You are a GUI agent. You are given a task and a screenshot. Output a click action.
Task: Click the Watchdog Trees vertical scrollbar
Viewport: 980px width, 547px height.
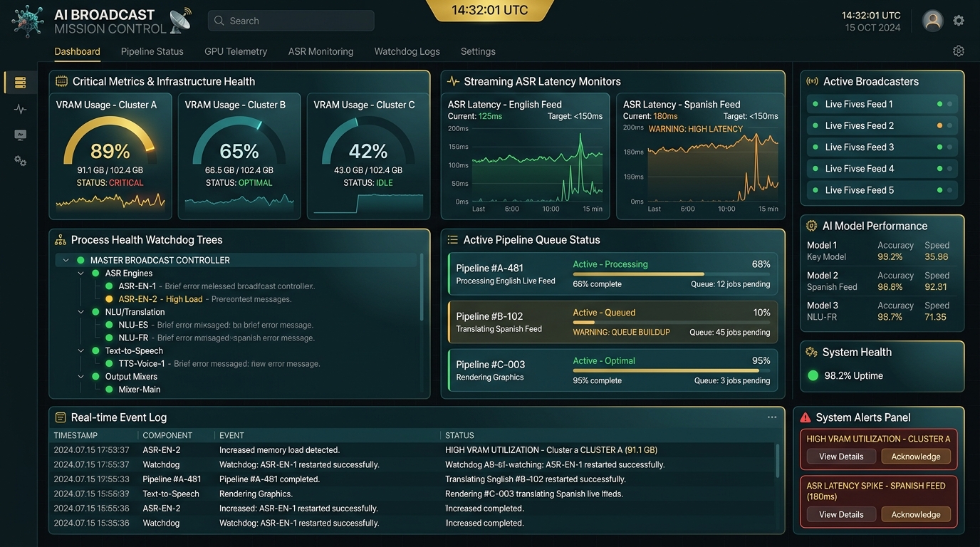(x=422, y=288)
